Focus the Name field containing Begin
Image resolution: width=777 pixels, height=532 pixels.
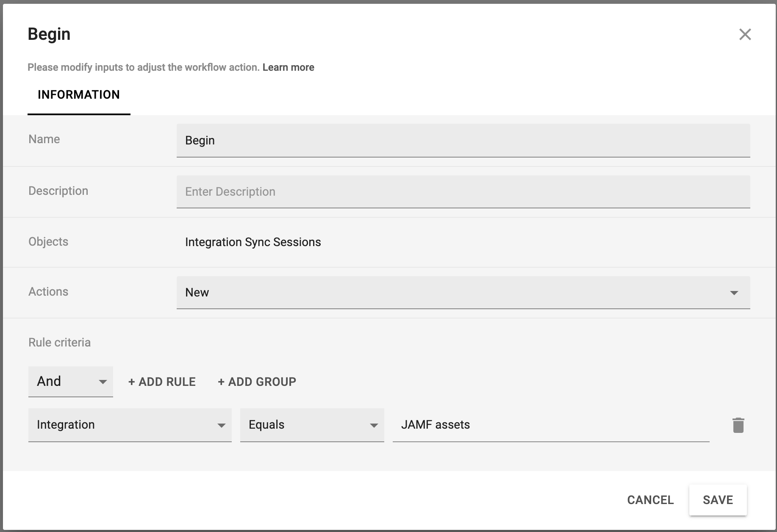463,141
